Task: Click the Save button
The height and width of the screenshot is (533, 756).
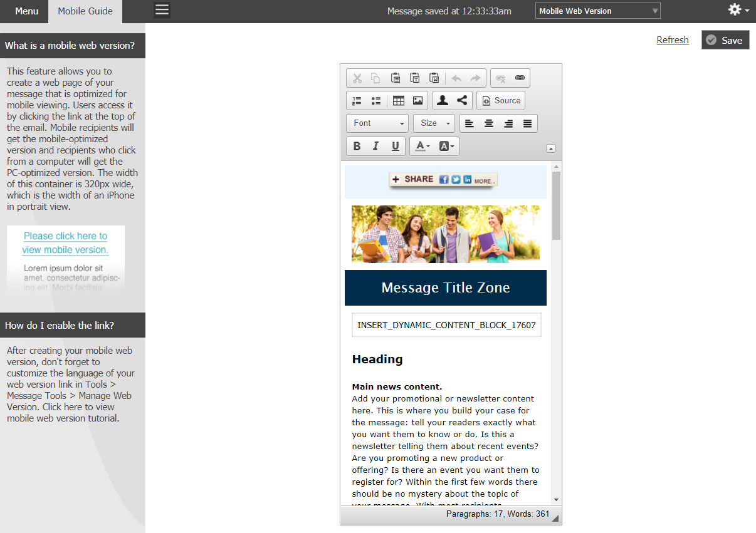Action: (x=725, y=40)
